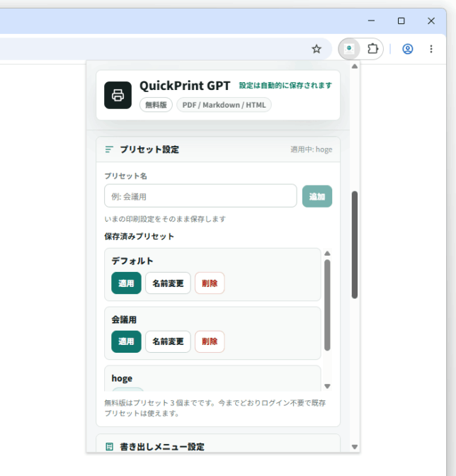Viewport: 456px width, 476px height.
Task: Click the 書き出しメニュー設定 section header
Action: tap(218, 444)
